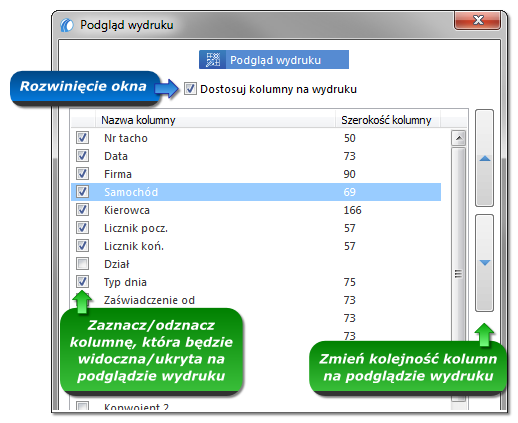Open the Podgląd wydruku button
This screenshot has height=423, width=518.
274,60
